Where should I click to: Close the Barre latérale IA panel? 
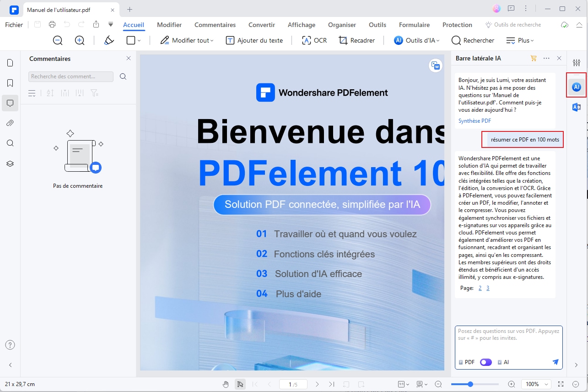[x=559, y=58]
